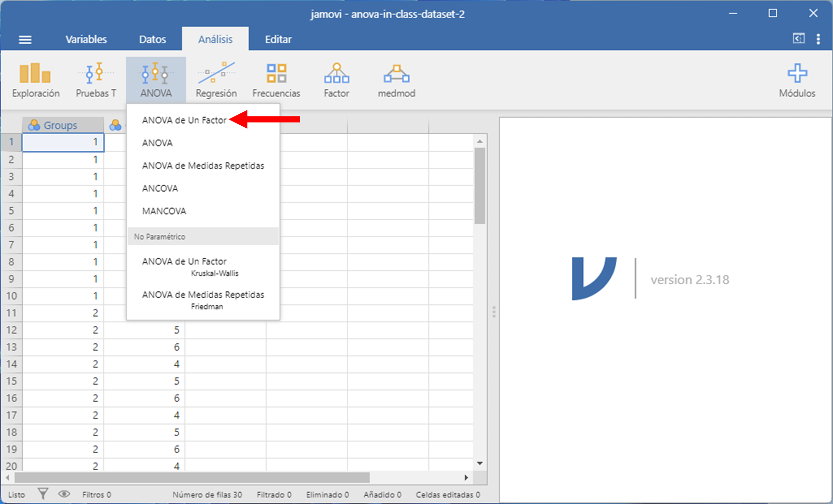Open the Factor analysis menu
833x504 pixels.
tap(336, 79)
